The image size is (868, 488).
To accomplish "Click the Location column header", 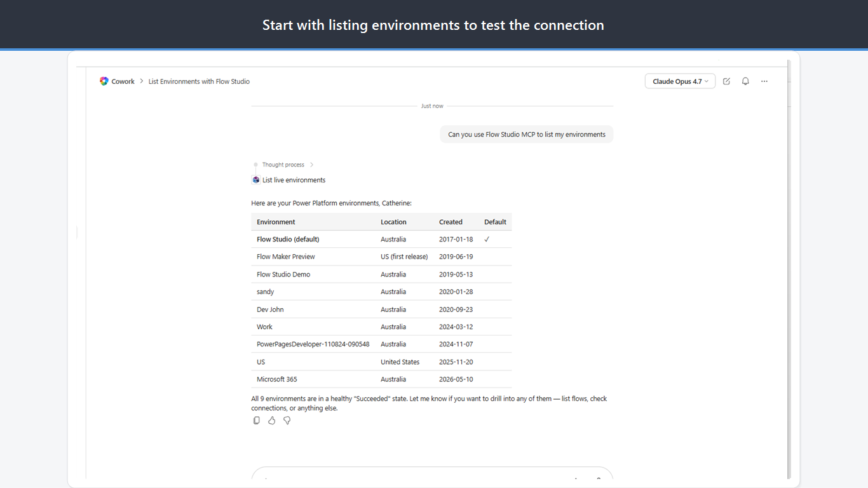I will (x=393, y=222).
